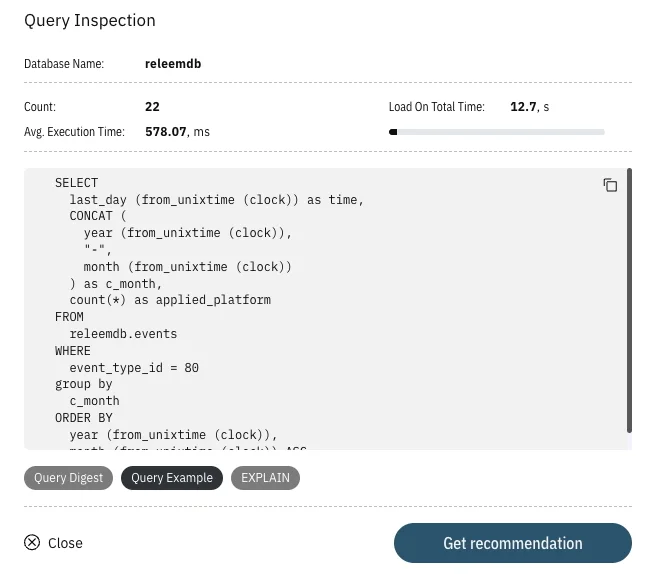Click the count(*) as applied_platform line
The width and height of the screenshot is (652, 574).
(x=170, y=300)
